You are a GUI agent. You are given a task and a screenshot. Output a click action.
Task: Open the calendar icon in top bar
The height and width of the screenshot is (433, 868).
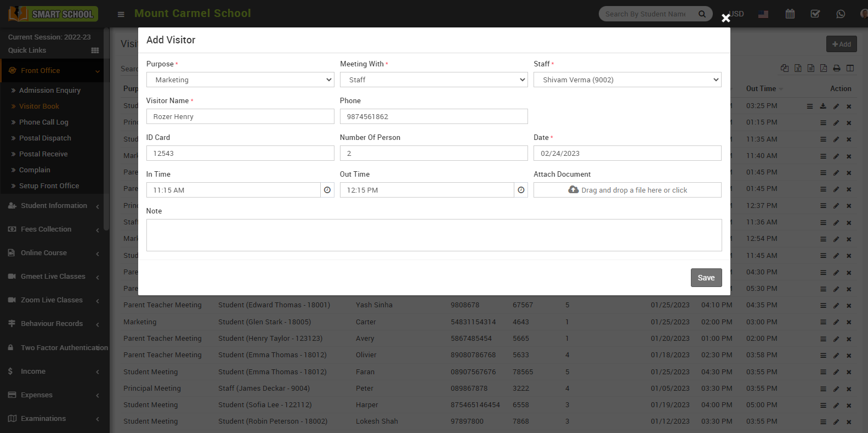[790, 14]
